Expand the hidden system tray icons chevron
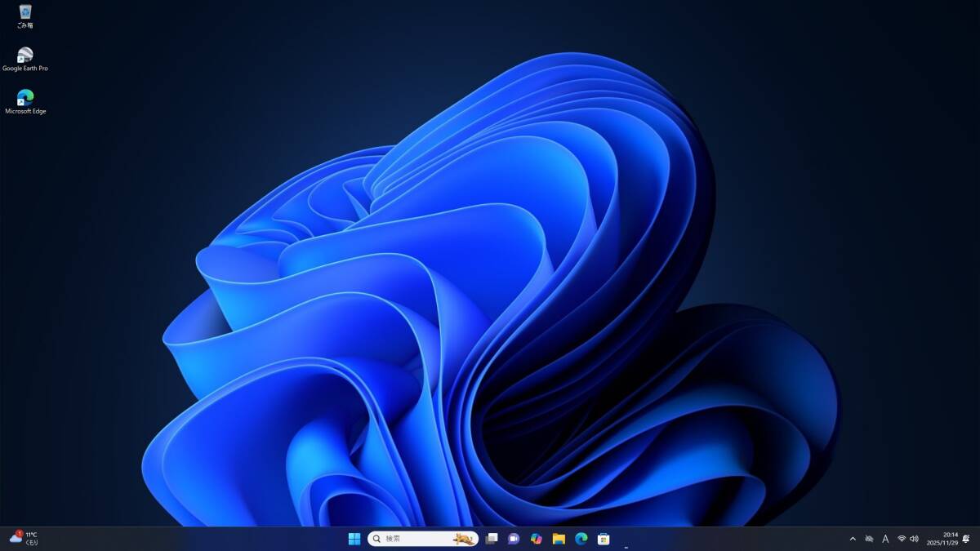 click(853, 539)
